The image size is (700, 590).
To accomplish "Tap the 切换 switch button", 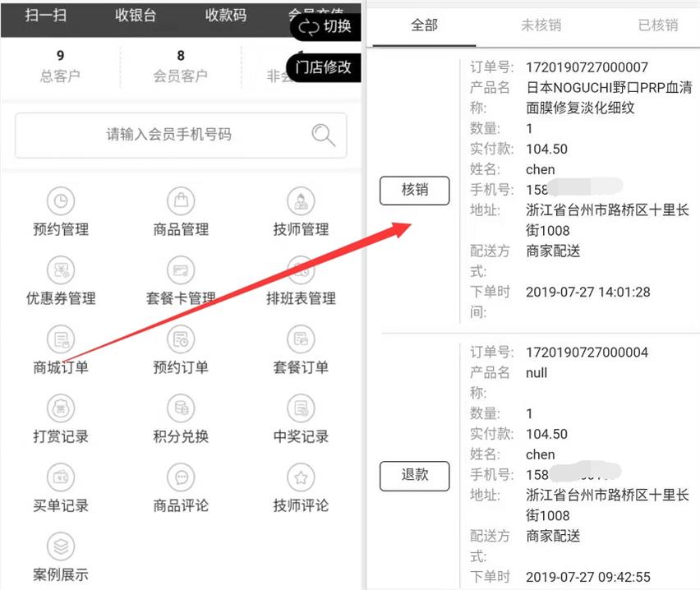I will (325, 26).
